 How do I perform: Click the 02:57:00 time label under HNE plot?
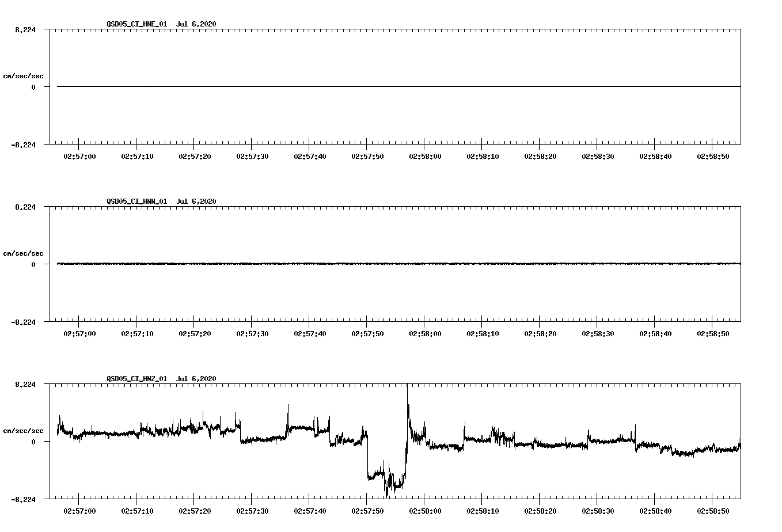point(79,156)
